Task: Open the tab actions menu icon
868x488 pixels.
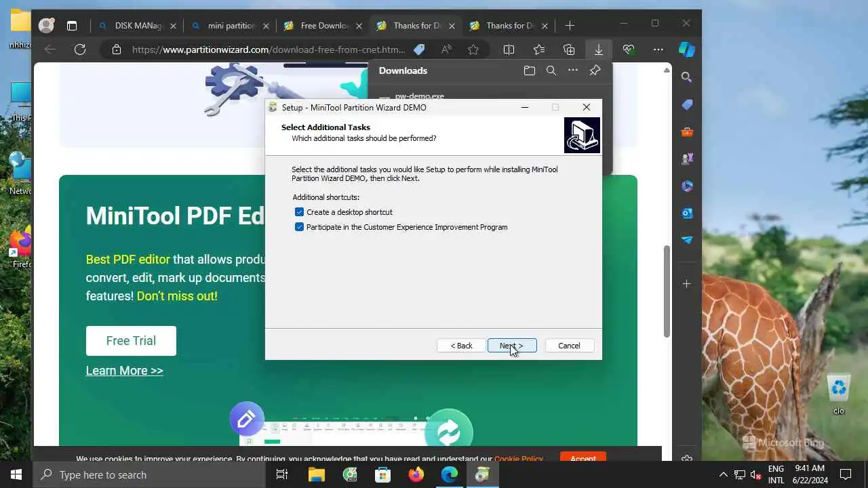Action: pyautogui.click(x=71, y=26)
